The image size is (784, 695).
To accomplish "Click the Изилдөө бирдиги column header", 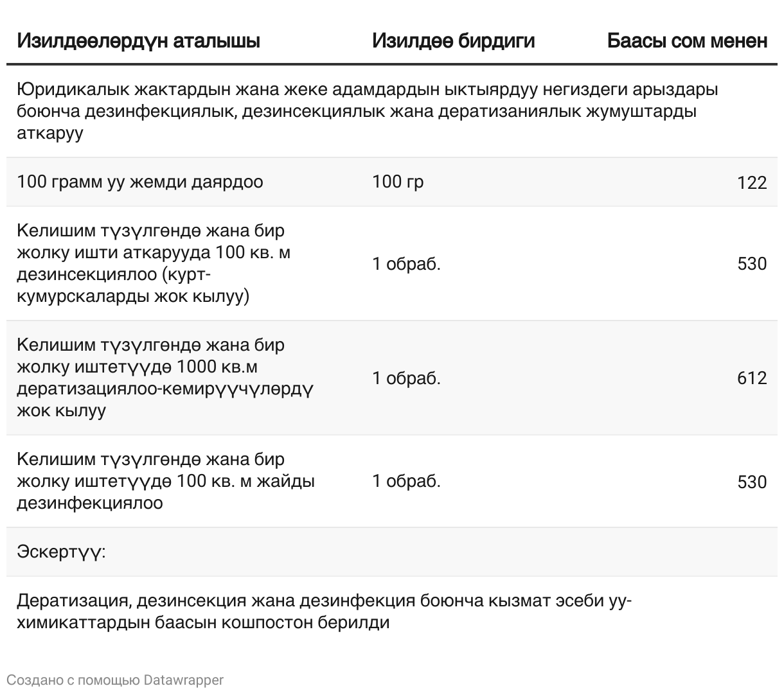I will click(x=453, y=41).
